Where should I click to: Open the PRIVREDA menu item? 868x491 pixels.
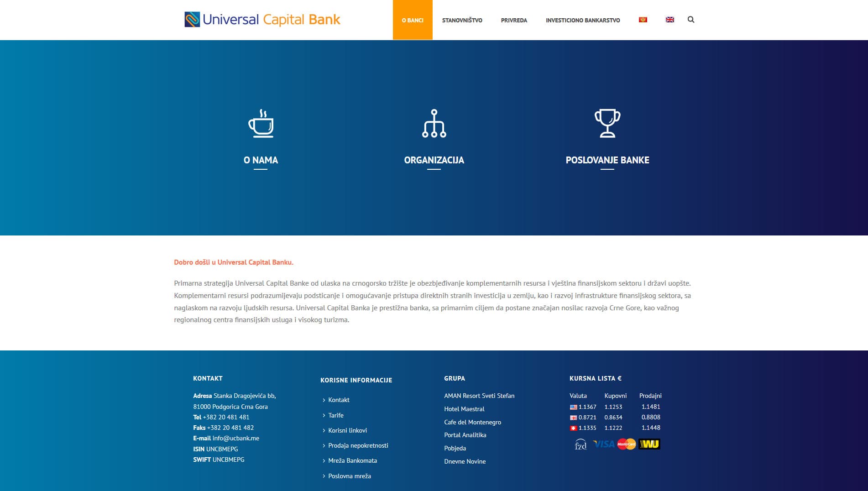tap(514, 20)
